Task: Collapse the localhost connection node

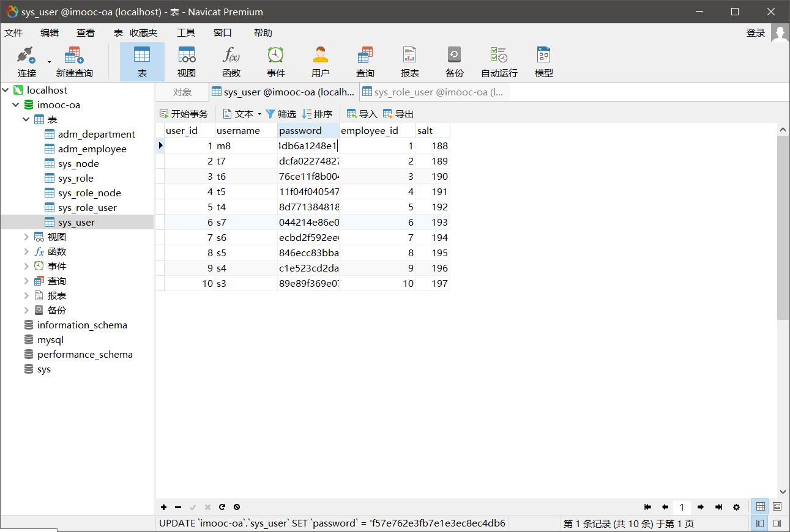Action: coord(6,90)
